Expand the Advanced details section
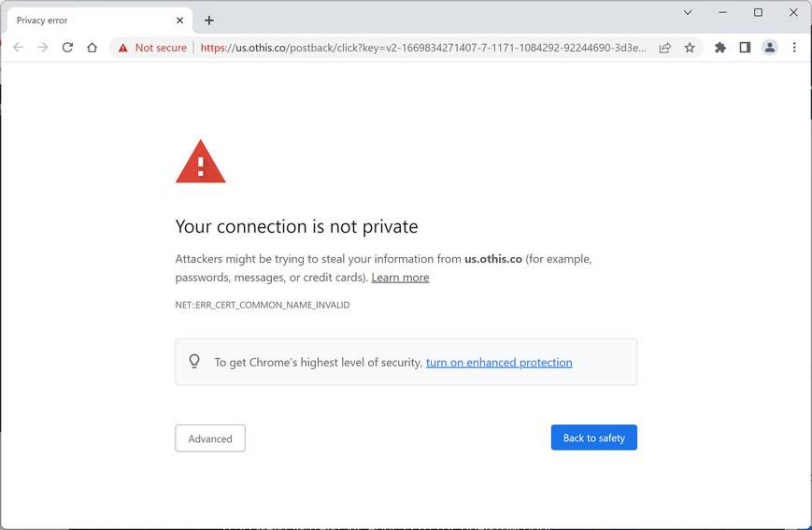 tap(210, 438)
